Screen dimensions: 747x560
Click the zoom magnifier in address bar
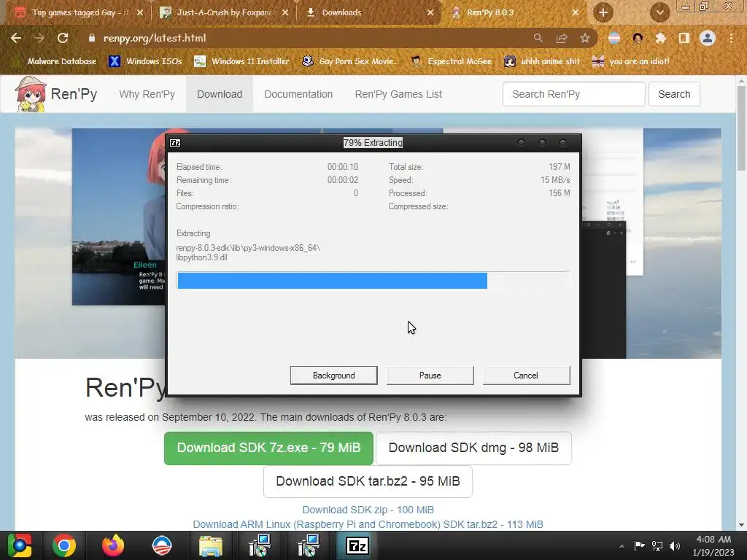(x=538, y=38)
